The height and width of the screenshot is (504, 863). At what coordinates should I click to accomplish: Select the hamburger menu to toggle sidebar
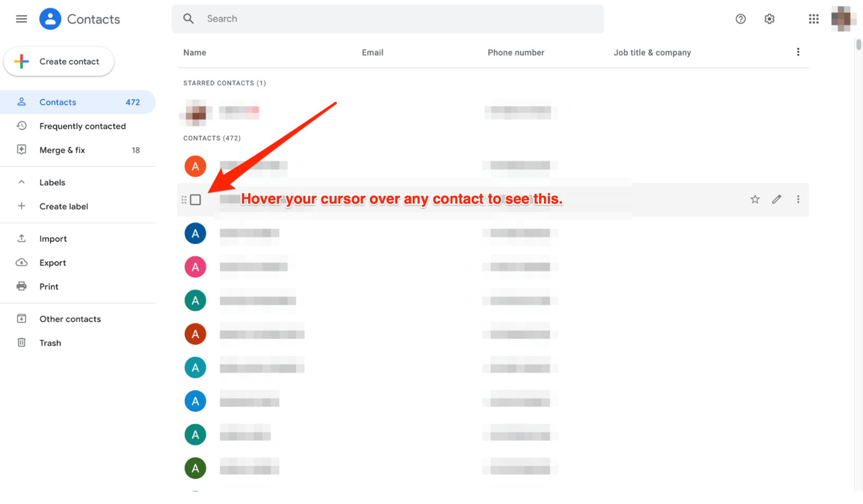point(21,19)
